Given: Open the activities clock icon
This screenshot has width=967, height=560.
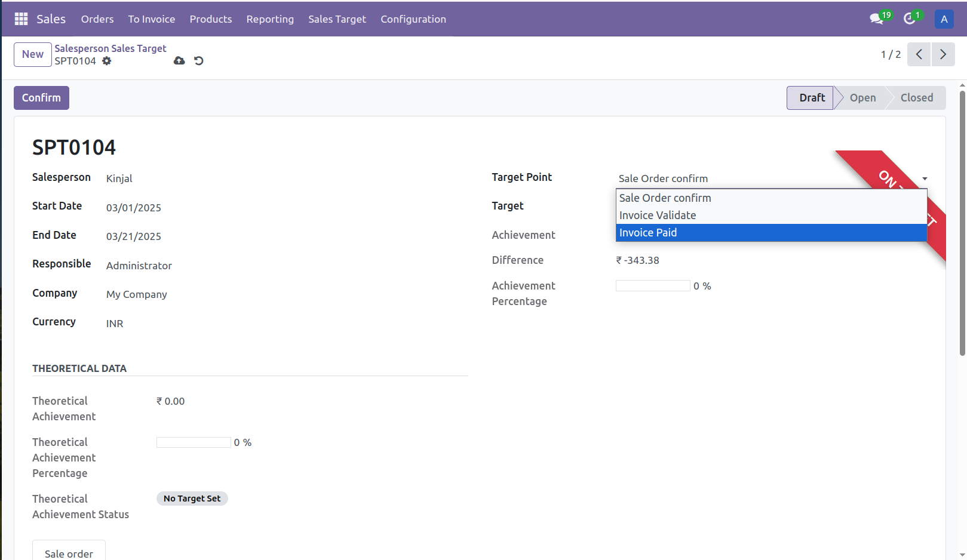Looking at the screenshot, I should [x=908, y=19].
